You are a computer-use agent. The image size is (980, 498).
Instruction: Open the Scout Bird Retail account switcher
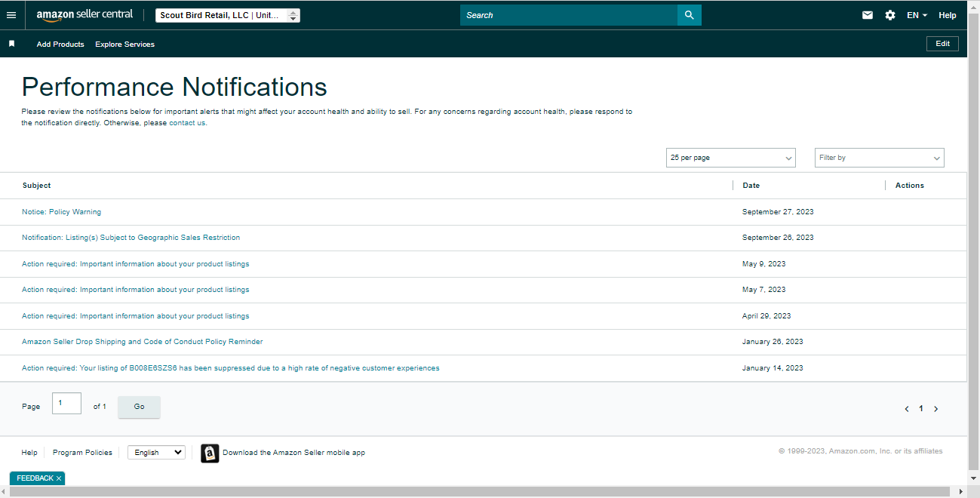228,15
